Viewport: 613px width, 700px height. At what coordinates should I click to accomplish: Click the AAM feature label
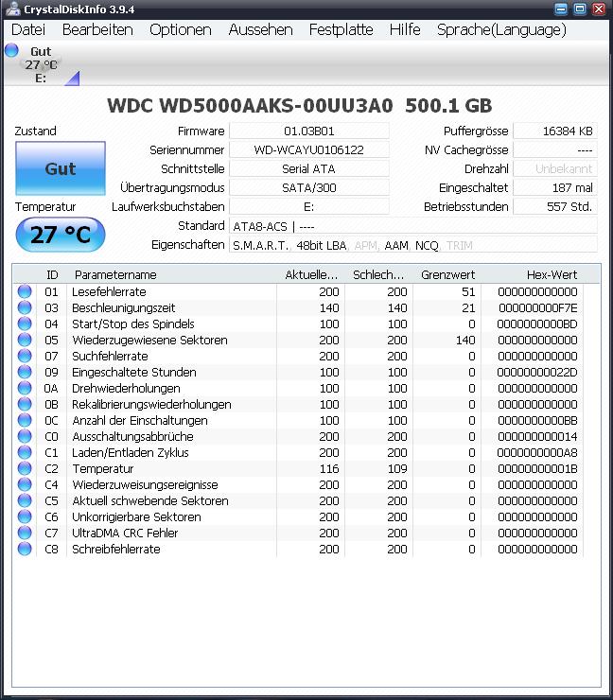pos(396,246)
